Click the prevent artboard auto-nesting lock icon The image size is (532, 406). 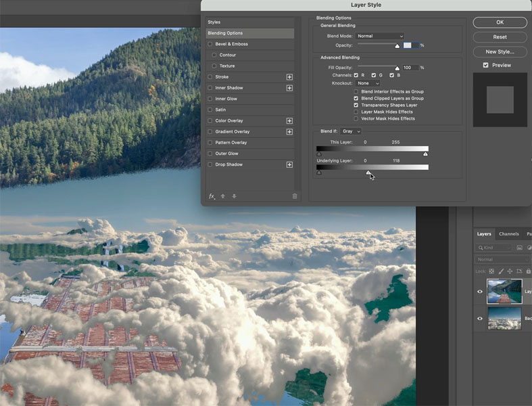(x=519, y=271)
